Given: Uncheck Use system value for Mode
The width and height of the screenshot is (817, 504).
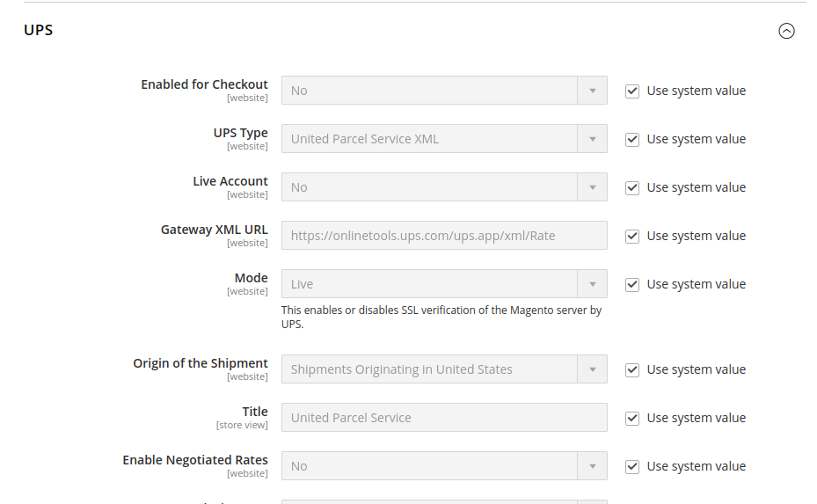Looking at the screenshot, I should click(632, 285).
